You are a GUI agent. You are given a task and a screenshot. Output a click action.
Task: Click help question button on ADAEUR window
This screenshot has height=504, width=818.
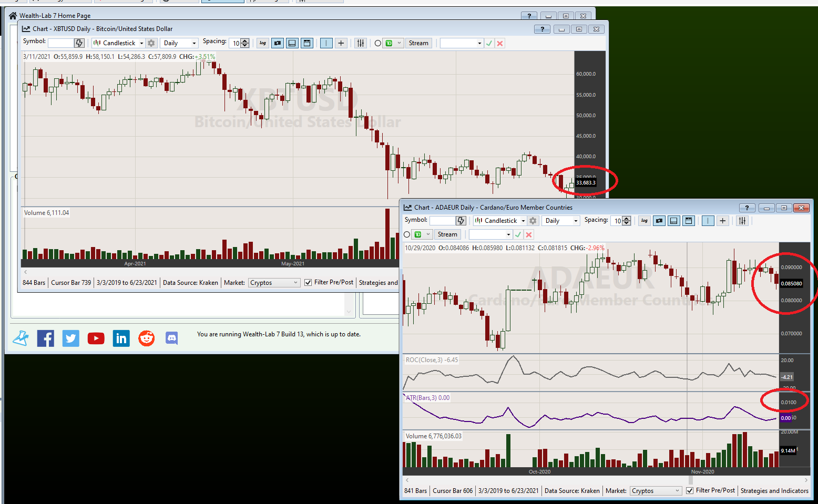(747, 208)
